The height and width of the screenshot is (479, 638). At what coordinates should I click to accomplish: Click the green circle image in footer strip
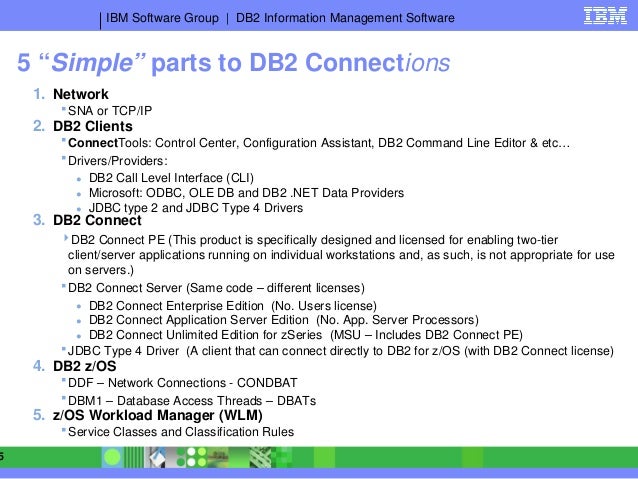[x=112, y=457]
